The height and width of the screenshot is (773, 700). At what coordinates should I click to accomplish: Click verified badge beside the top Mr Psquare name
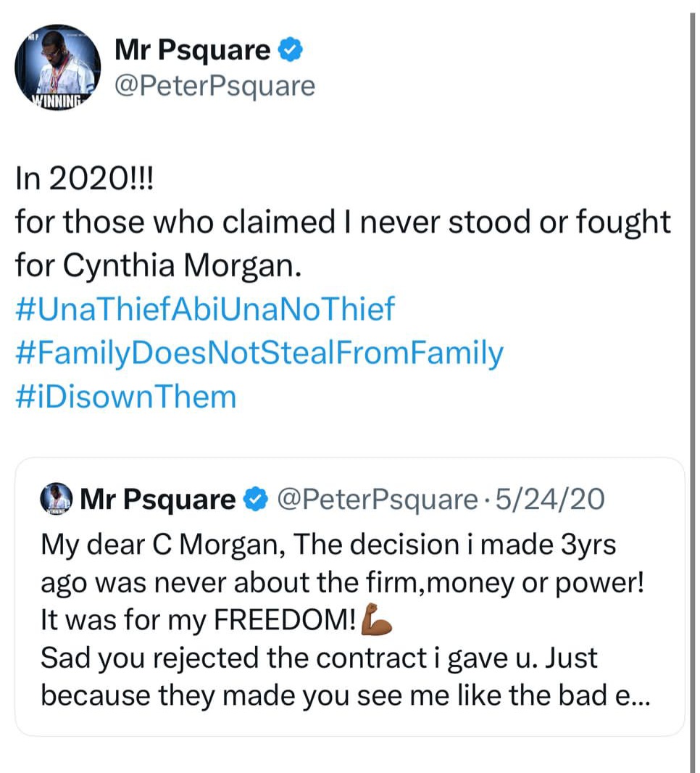point(291,51)
